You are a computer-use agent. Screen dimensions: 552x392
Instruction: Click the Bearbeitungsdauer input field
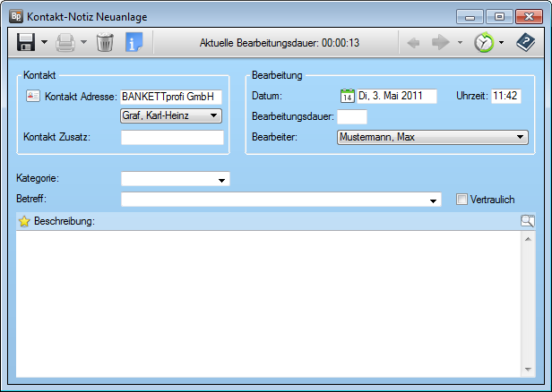352,117
